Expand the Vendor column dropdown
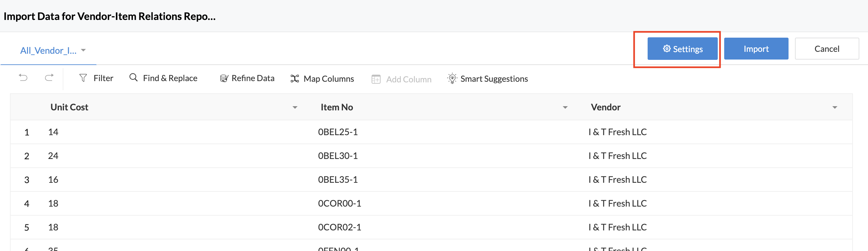868x251 pixels. [835, 107]
